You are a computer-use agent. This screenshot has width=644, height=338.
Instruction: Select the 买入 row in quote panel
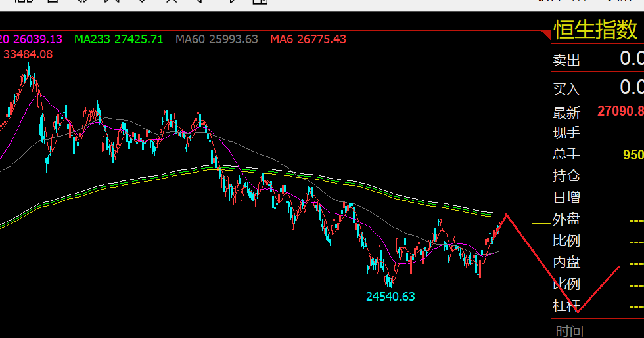(x=597, y=87)
